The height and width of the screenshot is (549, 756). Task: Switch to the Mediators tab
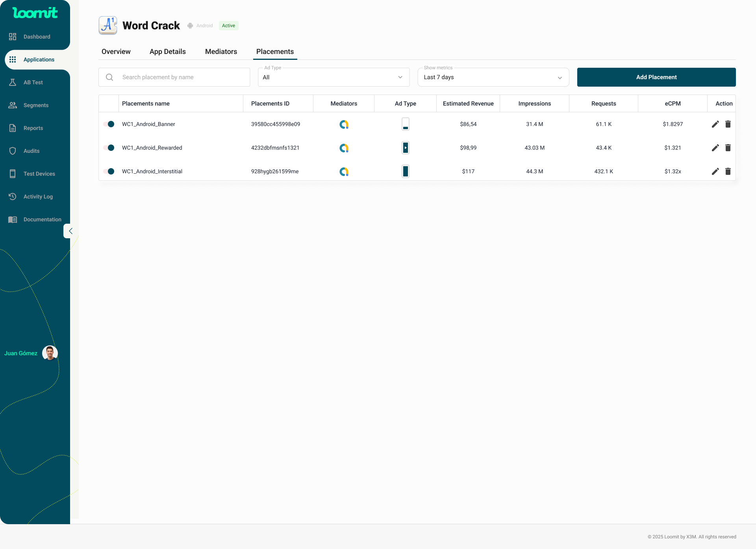[x=221, y=52]
